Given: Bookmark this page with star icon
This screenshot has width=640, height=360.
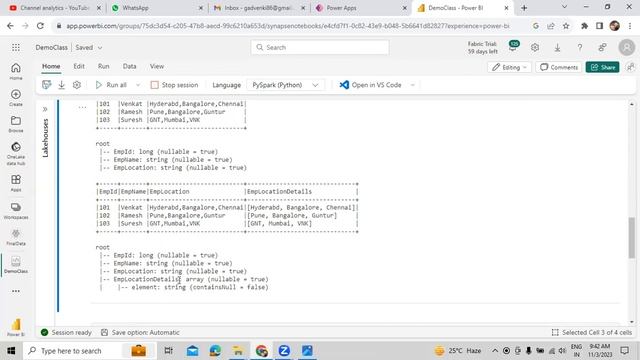Looking at the screenshot, I should point(566,26).
